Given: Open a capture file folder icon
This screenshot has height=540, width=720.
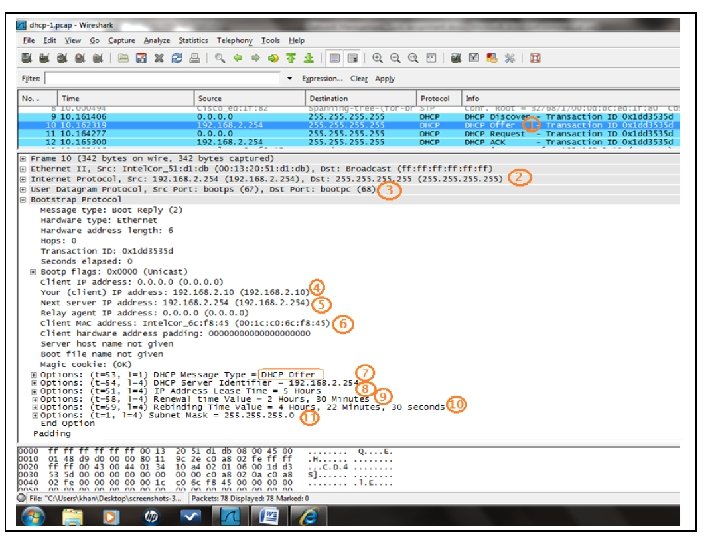Looking at the screenshot, I should 123,58.
